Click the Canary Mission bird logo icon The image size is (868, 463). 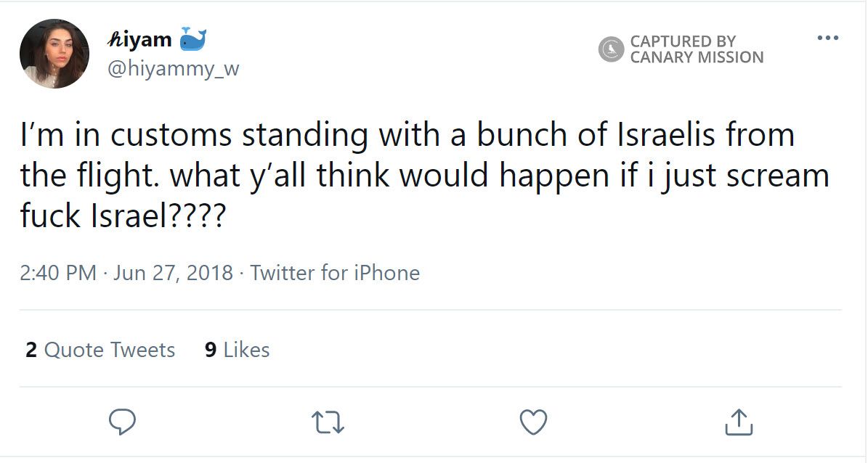click(611, 49)
